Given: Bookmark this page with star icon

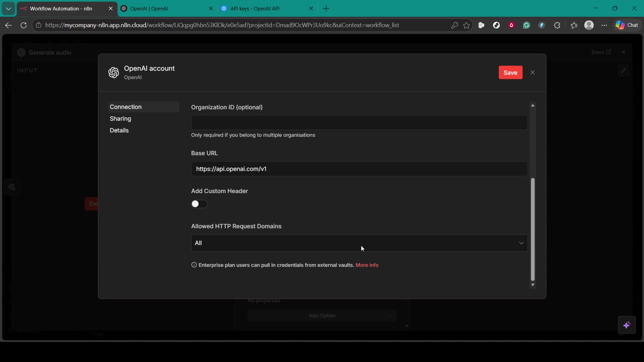Looking at the screenshot, I should [466, 25].
